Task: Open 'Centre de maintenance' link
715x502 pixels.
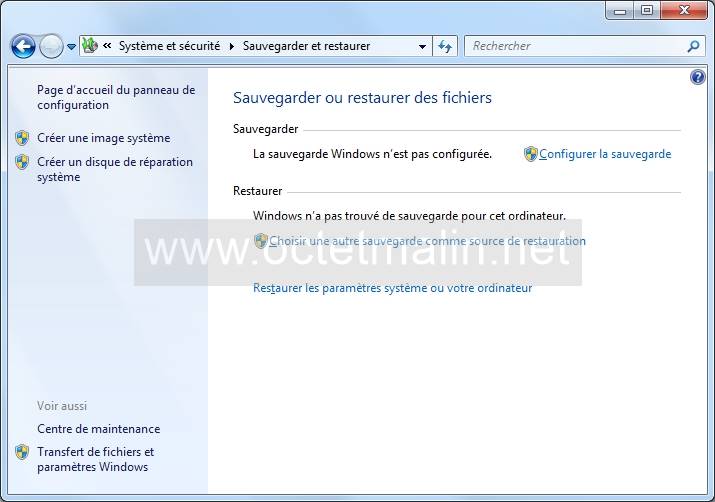Action: (x=98, y=429)
